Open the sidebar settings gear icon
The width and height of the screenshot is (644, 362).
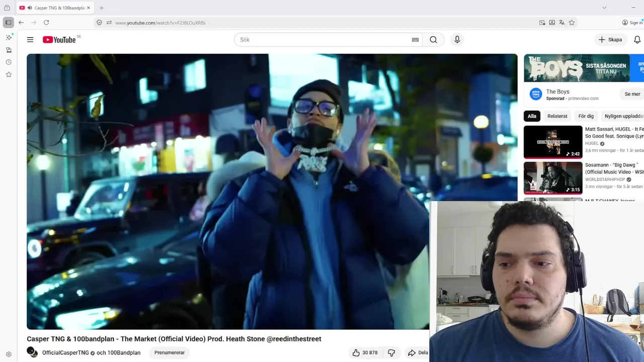pos(9,354)
